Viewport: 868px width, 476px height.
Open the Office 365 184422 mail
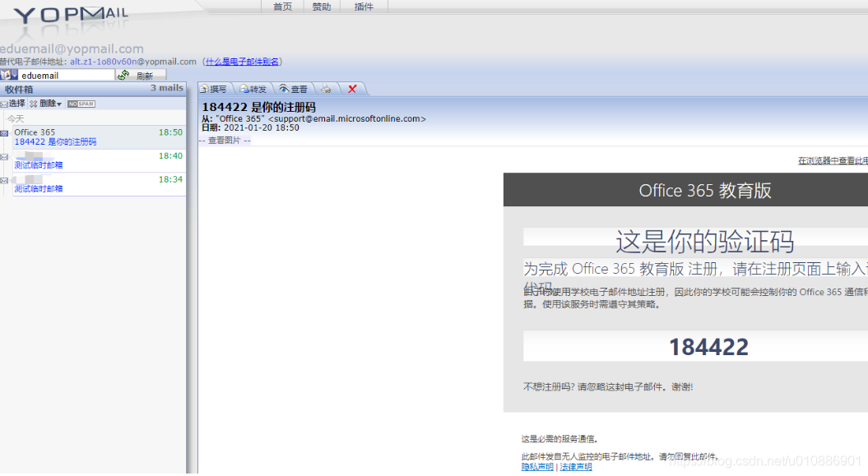click(99, 137)
